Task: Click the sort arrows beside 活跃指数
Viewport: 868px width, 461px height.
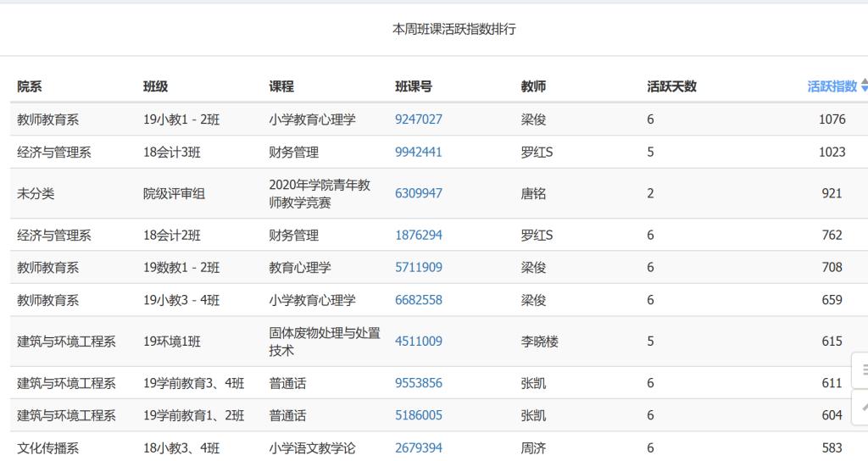Action: [864, 86]
